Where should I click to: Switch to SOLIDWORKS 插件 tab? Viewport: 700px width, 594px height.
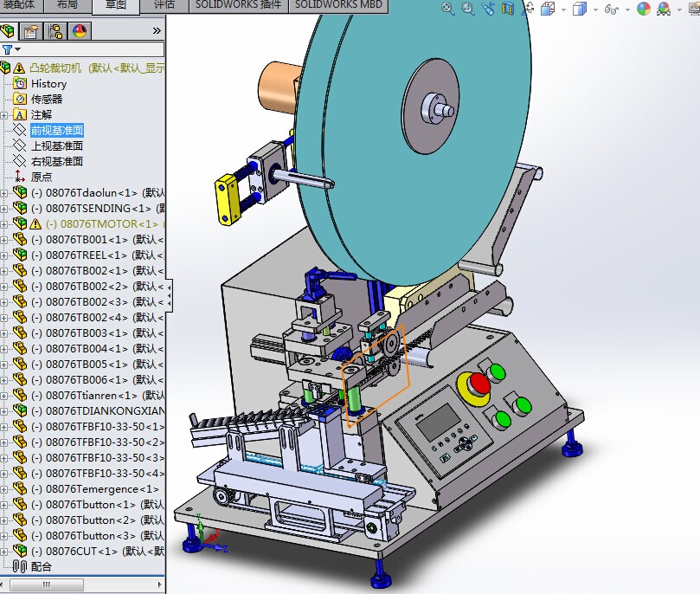(239, 5)
